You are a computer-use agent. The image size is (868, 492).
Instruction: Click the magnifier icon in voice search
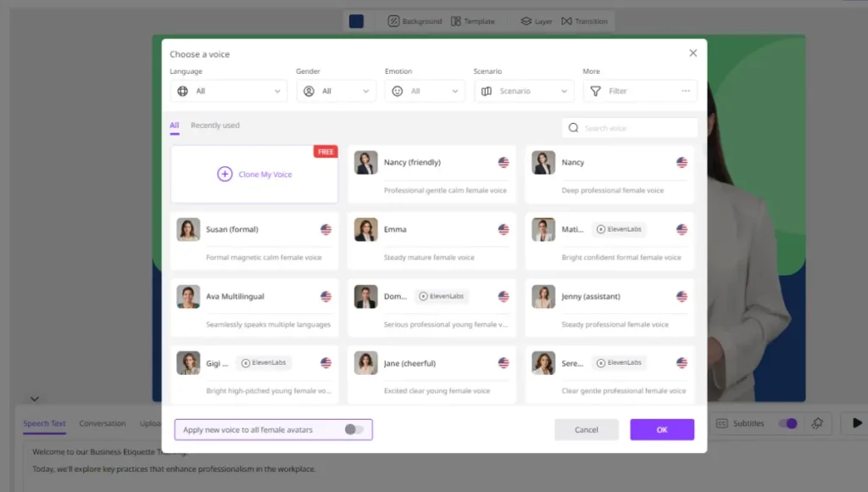point(574,128)
